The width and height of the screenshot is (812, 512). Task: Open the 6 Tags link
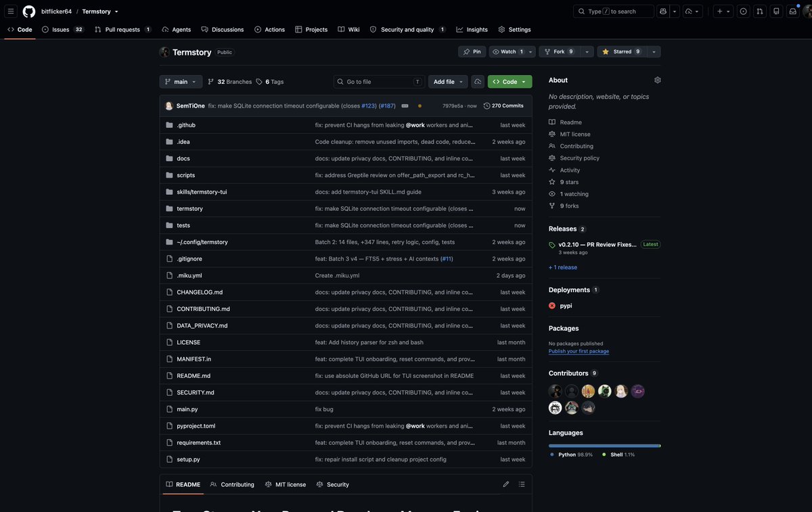coord(270,82)
